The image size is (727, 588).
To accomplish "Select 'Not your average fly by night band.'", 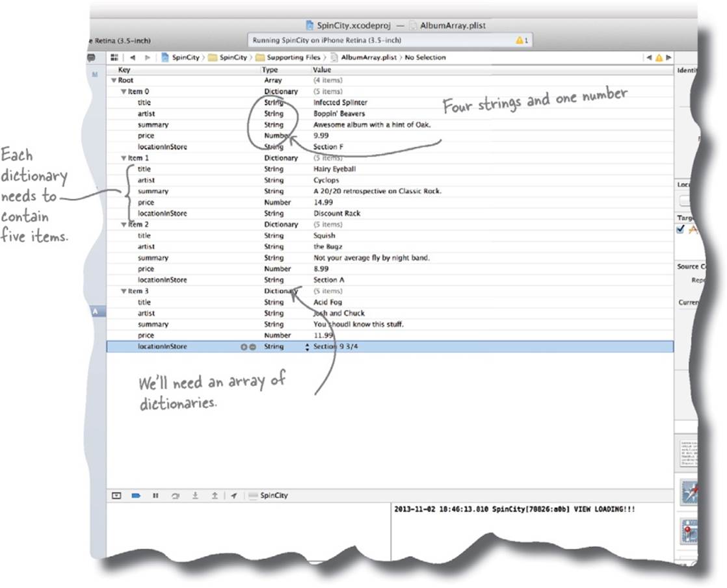I will (x=371, y=258).
